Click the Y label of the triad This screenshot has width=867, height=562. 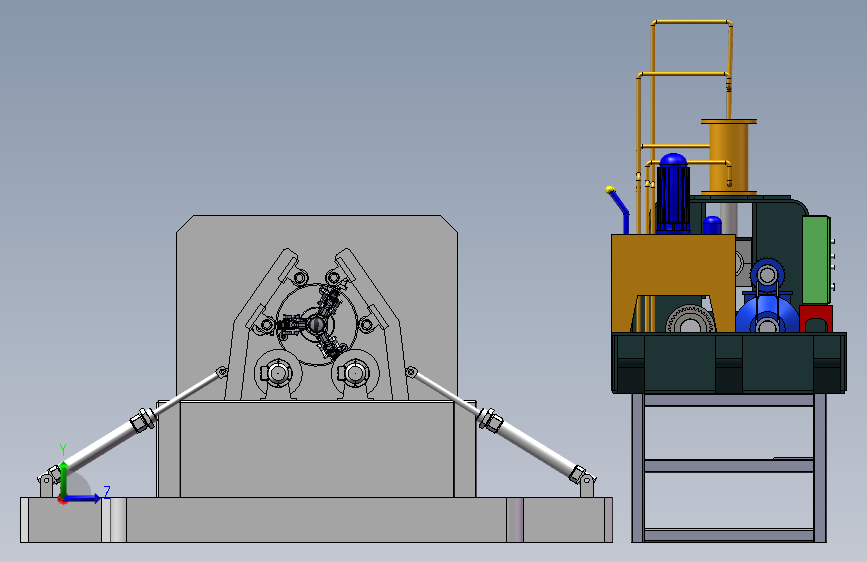pyautogui.click(x=63, y=449)
